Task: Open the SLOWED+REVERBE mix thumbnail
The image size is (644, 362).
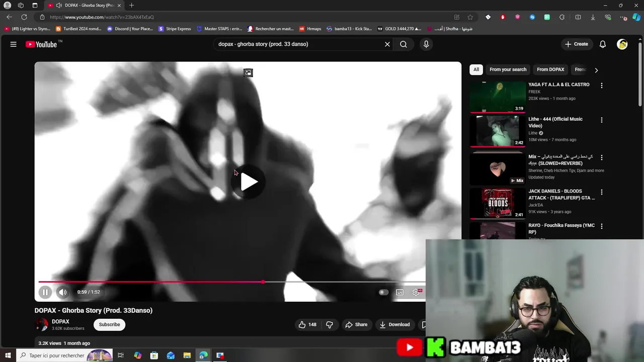Action: click(x=497, y=168)
